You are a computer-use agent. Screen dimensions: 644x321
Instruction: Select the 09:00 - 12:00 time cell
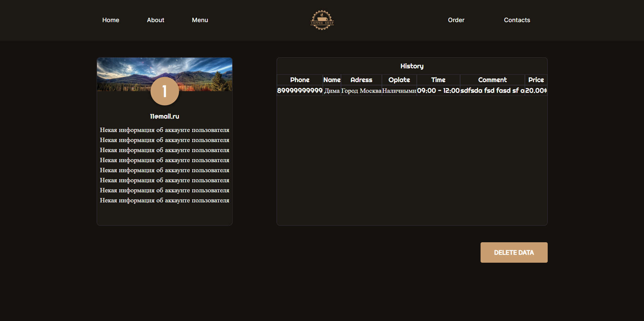click(438, 90)
